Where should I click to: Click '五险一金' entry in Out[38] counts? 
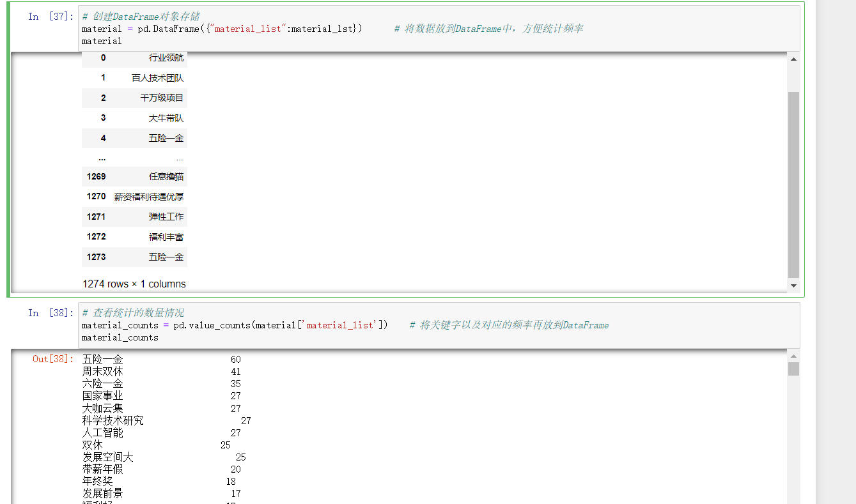tap(103, 360)
